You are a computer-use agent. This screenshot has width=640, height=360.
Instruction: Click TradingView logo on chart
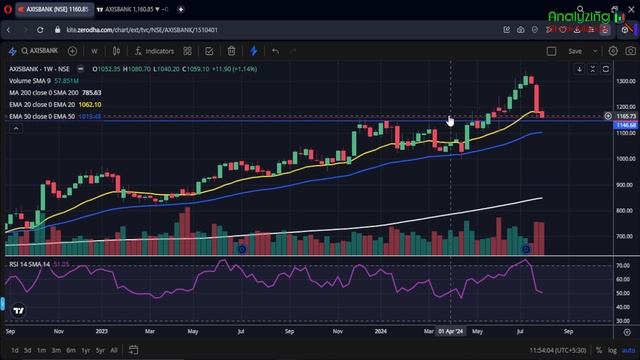(18, 311)
